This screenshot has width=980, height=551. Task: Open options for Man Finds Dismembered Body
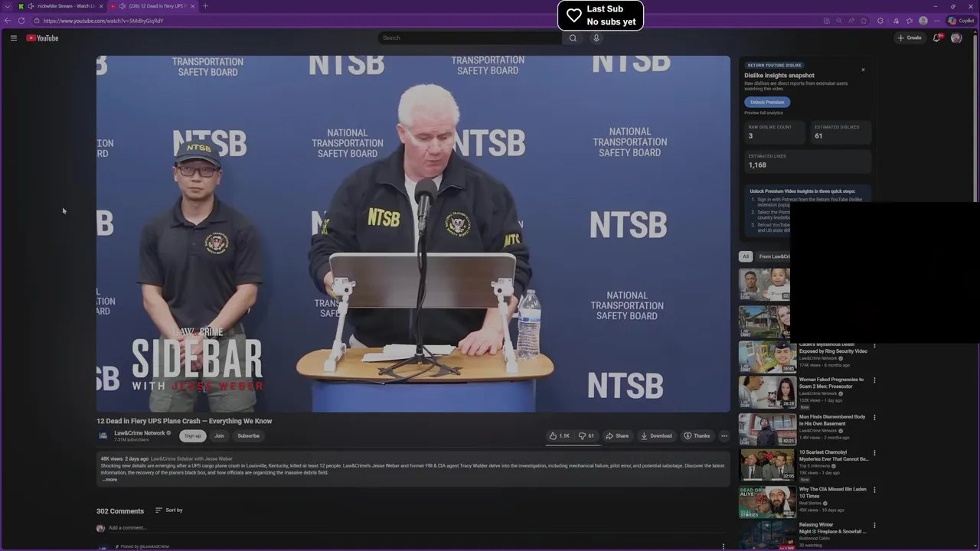874,418
